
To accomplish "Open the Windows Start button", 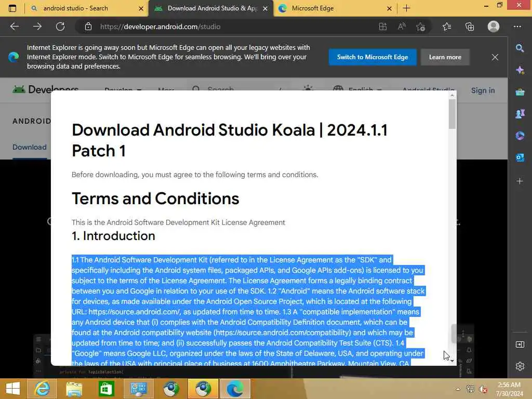I will (x=13, y=389).
